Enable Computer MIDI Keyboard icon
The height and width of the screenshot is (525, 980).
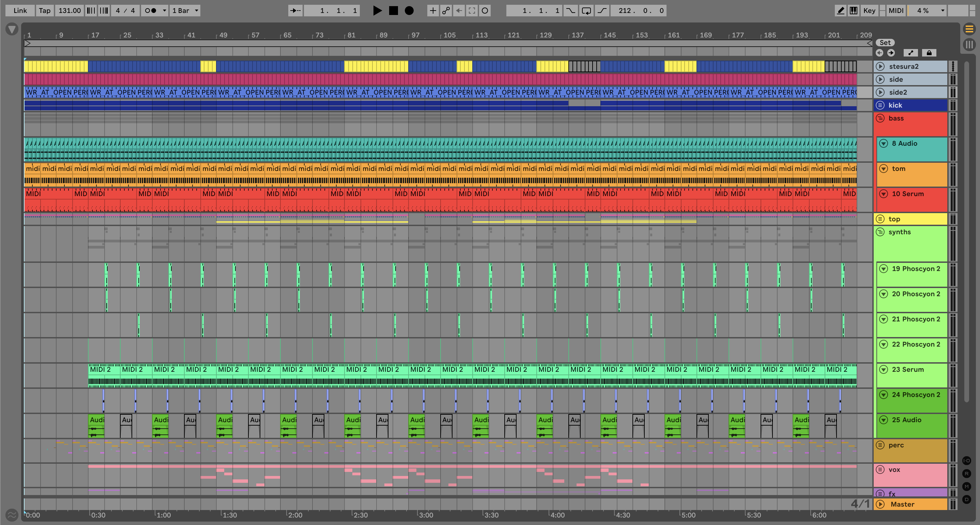pos(854,11)
